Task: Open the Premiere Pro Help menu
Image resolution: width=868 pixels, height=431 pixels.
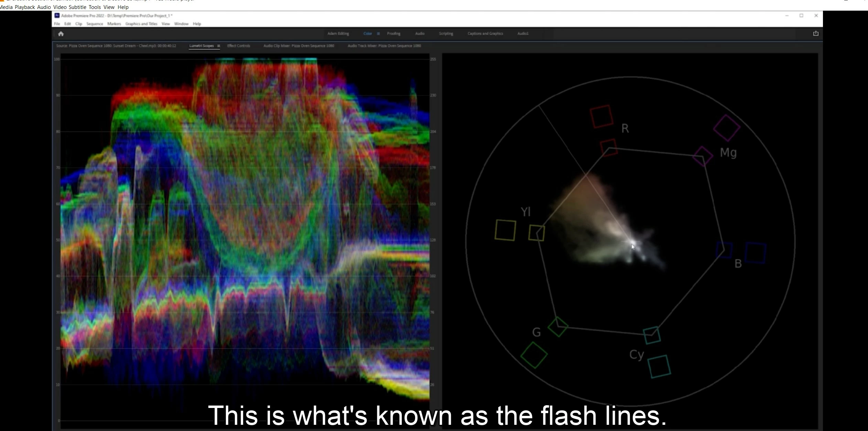Action: pyautogui.click(x=197, y=24)
